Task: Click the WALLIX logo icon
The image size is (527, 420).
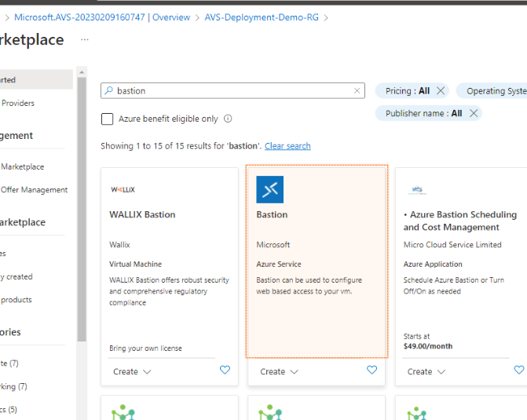Action: 123,189
